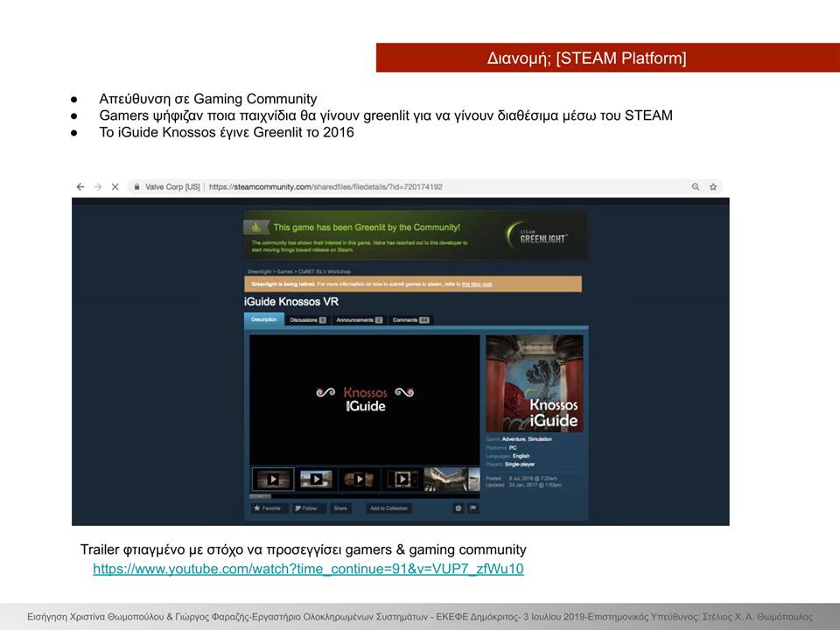Screen dimensions: 840x630
Task: Click the Favorite button
Action: tap(268, 507)
